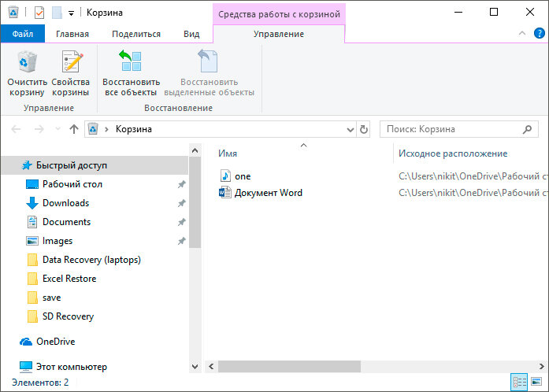This screenshot has height=392, width=549.
Task: Click the up arrow navigation button
Action: 73,130
